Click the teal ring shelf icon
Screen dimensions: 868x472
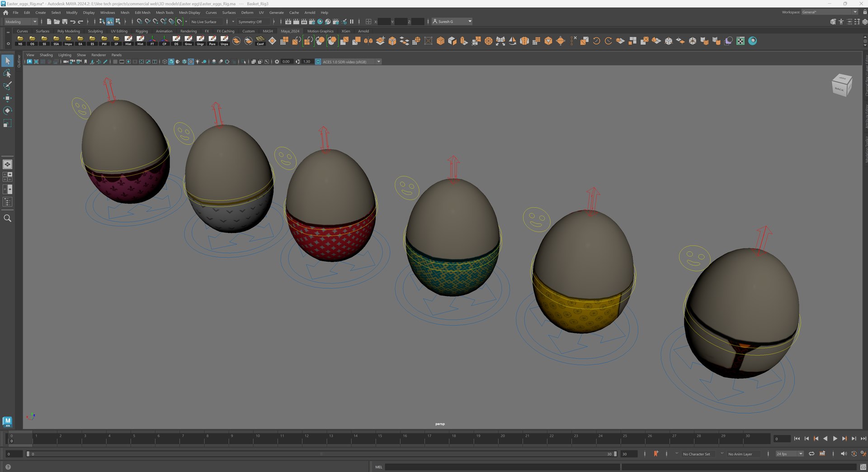click(x=753, y=41)
